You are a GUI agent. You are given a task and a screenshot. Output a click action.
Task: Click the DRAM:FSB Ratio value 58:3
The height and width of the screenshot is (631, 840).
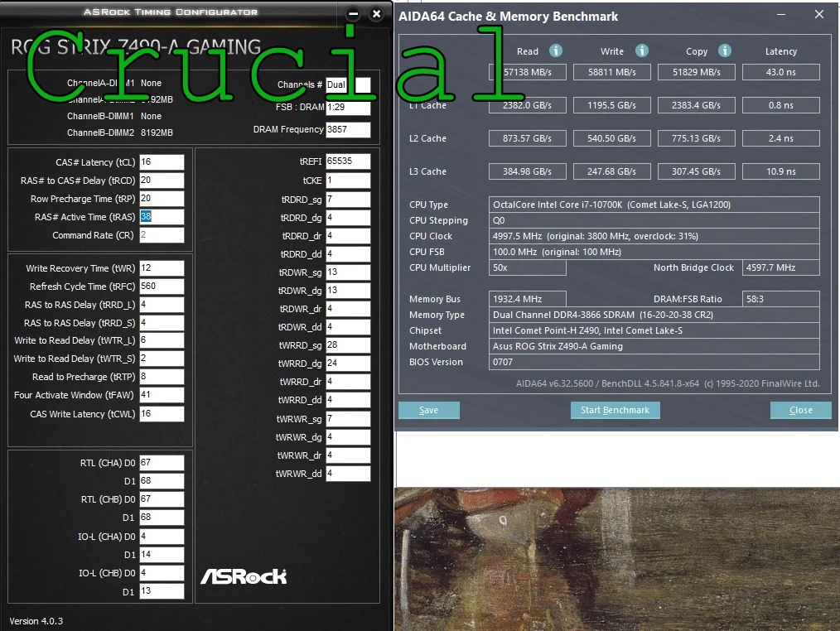coord(781,299)
